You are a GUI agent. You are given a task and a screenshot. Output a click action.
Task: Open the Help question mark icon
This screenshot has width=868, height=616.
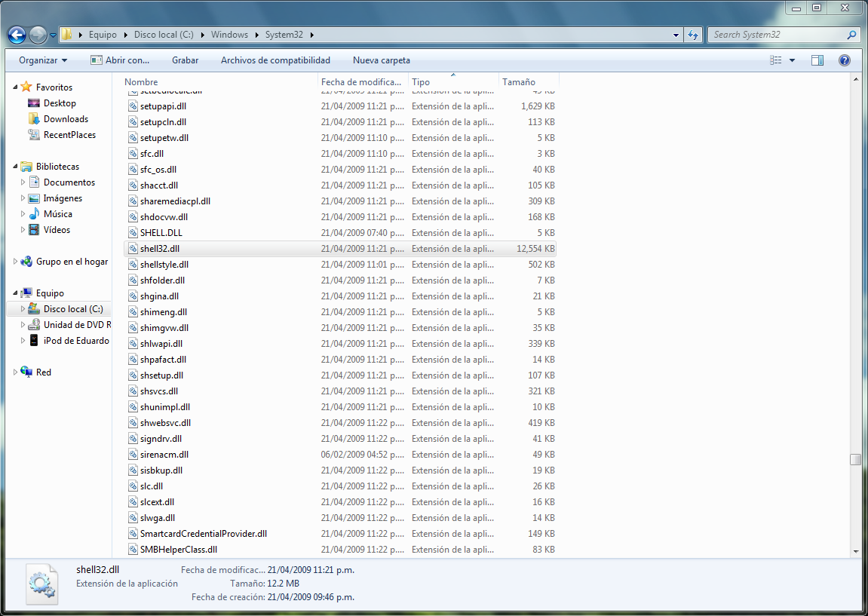844,60
